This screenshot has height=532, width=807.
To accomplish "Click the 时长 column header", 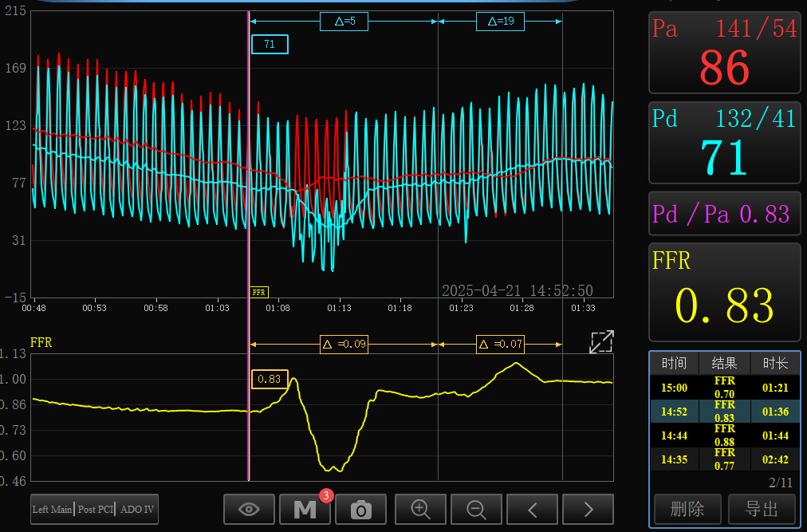I will 775,364.
